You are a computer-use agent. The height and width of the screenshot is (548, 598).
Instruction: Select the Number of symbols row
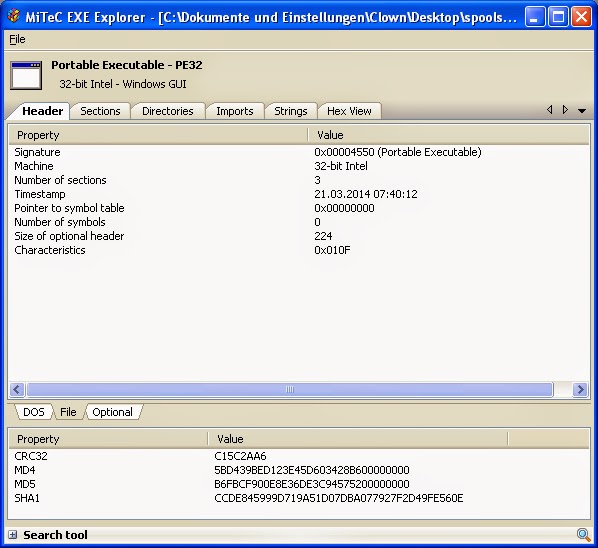tap(299, 222)
